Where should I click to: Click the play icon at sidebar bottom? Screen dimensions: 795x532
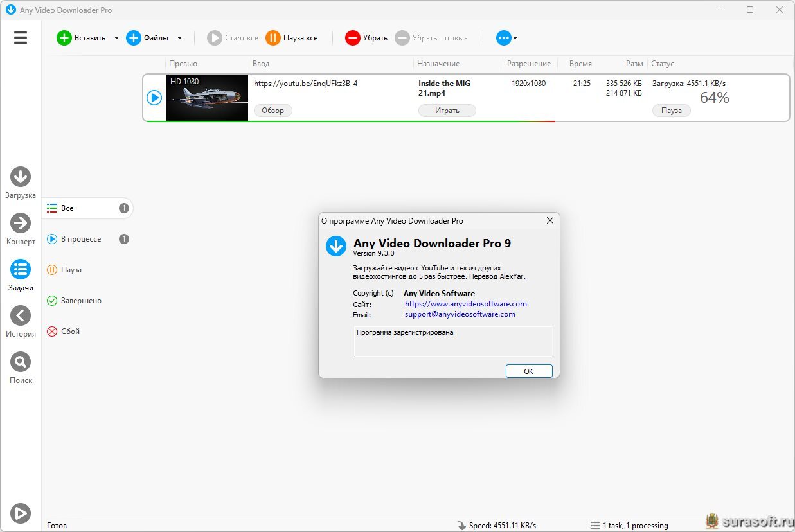[x=21, y=513]
